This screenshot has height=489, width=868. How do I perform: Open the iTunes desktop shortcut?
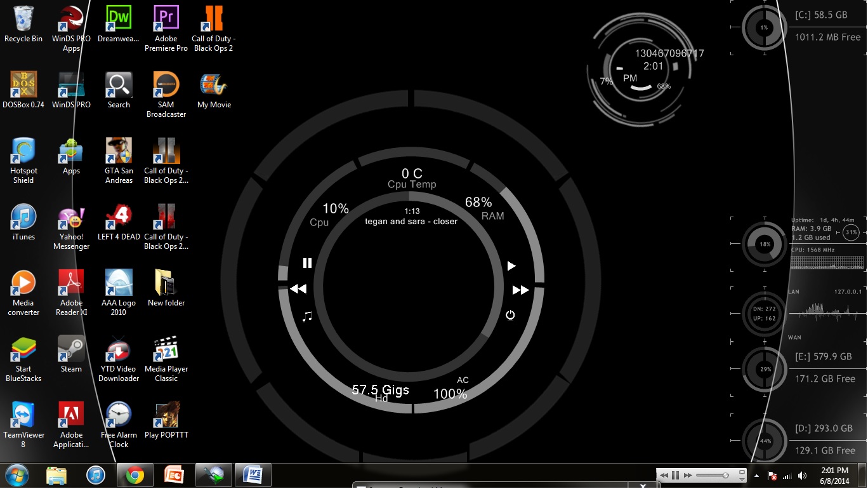[x=23, y=223]
